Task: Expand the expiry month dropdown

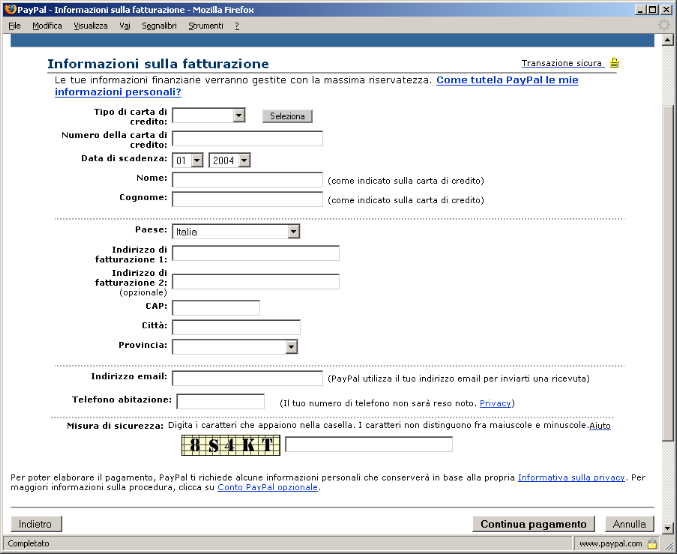Action: [x=197, y=160]
